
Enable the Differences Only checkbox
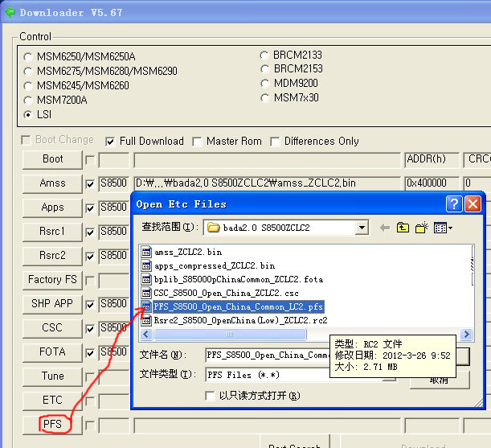pyautogui.click(x=275, y=142)
